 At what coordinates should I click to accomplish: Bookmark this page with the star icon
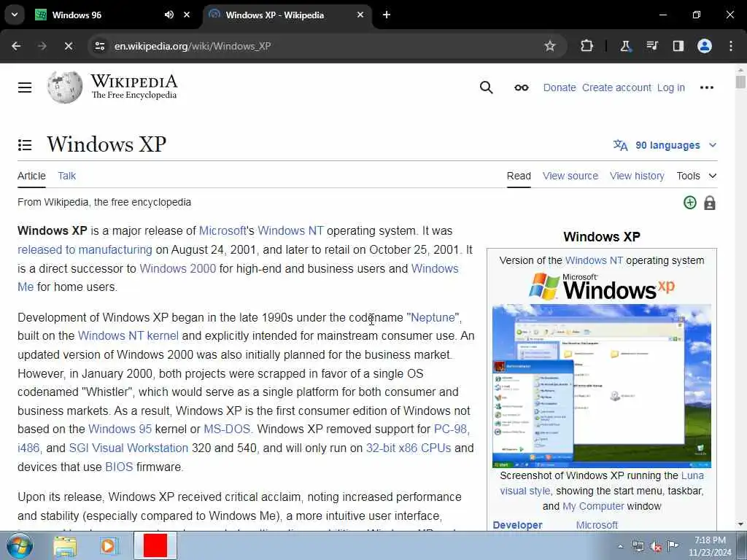point(550,46)
